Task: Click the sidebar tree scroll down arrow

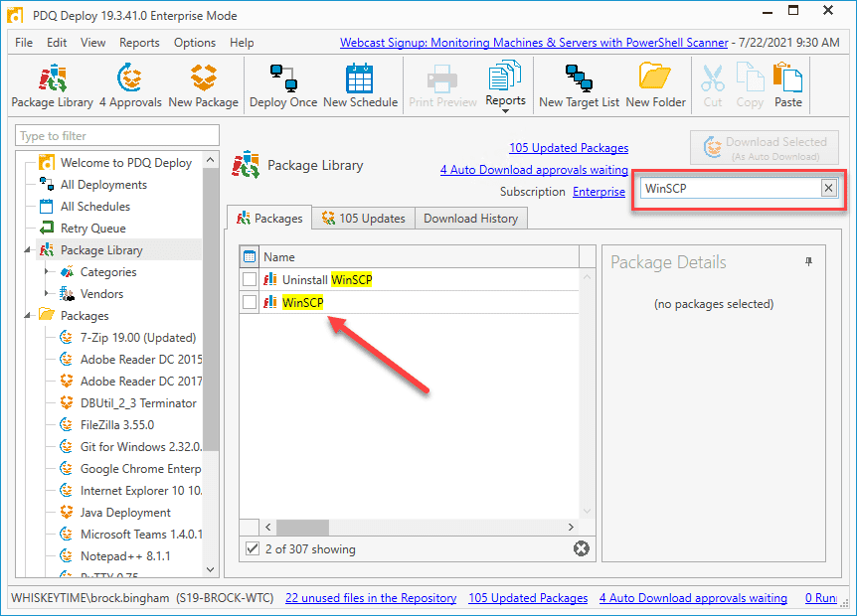Action: (x=211, y=569)
